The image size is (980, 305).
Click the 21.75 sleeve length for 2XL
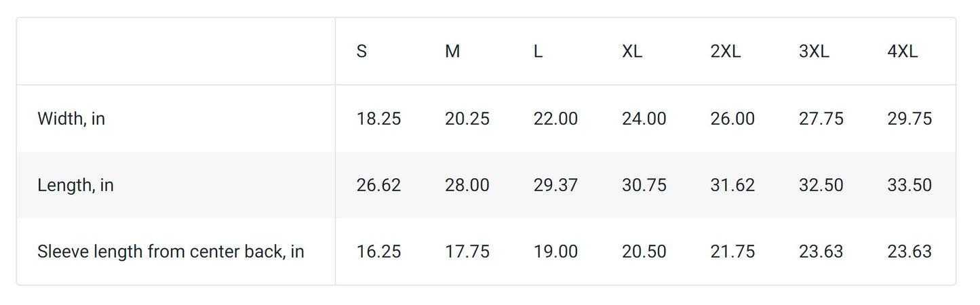[x=732, y=251]
